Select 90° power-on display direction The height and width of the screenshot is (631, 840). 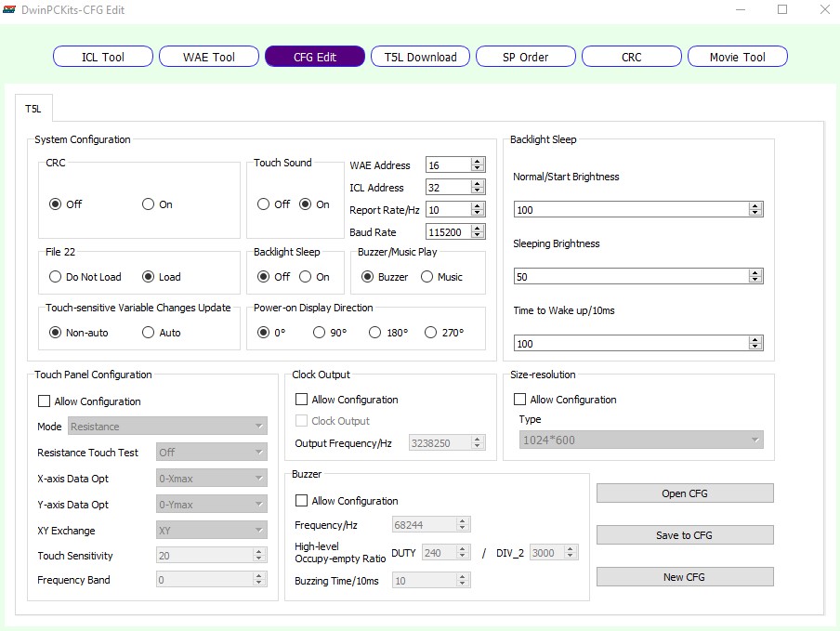[x=320, y=333]
